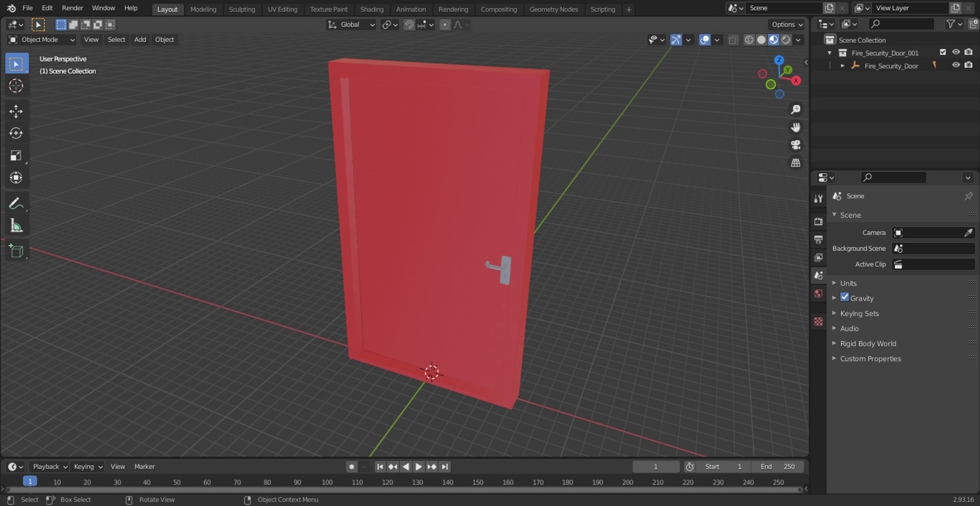
Task: Open the View Layer properties tab
Action: point(818,257)
